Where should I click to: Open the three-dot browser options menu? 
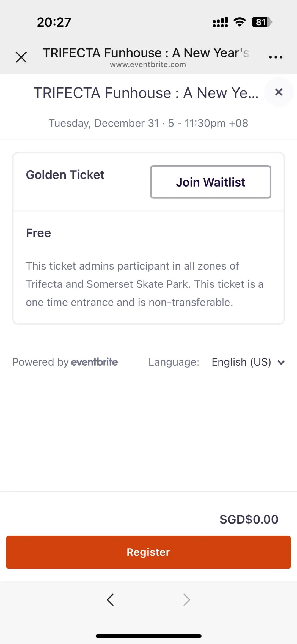276,57
